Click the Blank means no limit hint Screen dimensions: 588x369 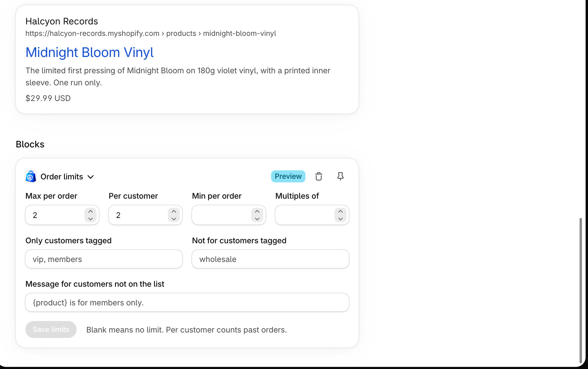pyautogui.click(x=187, y=330)
